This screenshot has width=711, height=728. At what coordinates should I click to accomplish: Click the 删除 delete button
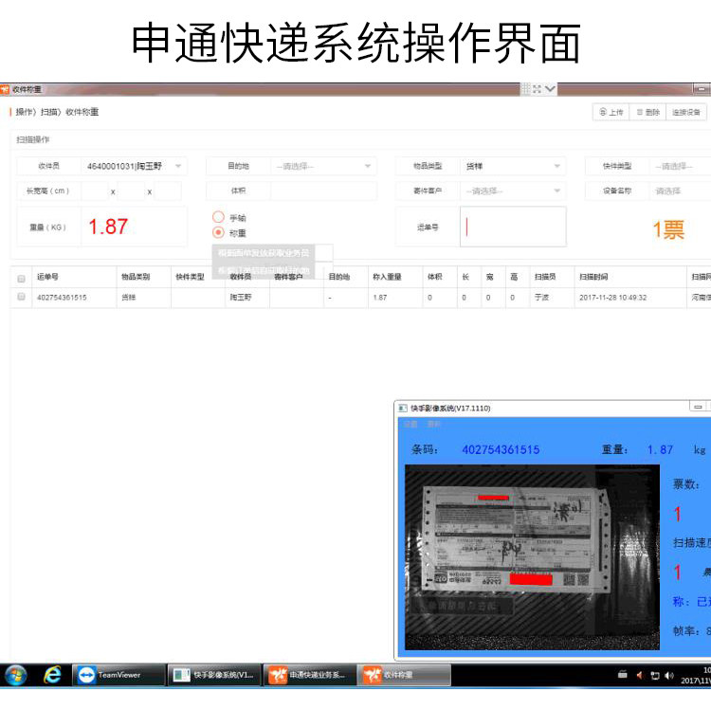[x=647, y=113]
